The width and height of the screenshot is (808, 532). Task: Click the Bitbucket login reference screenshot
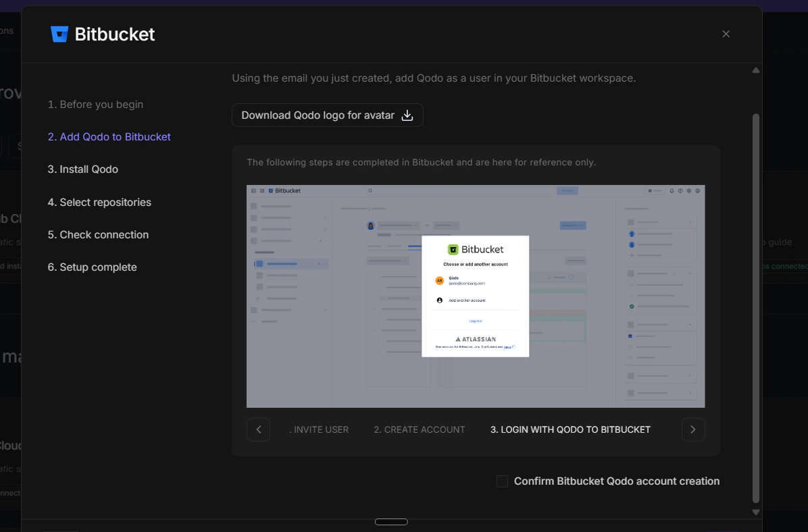(476, 296)
